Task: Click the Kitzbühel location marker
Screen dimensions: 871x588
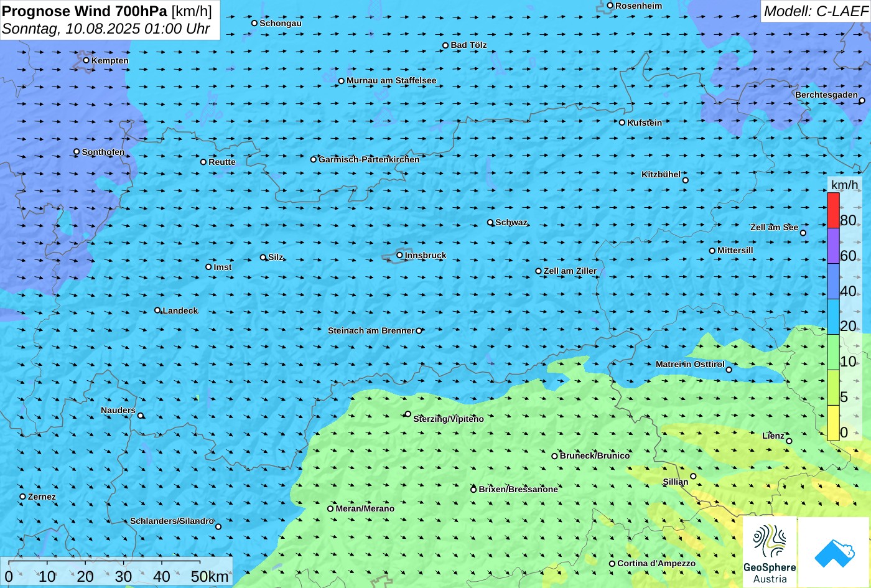Action: click(x=686, y=180)
